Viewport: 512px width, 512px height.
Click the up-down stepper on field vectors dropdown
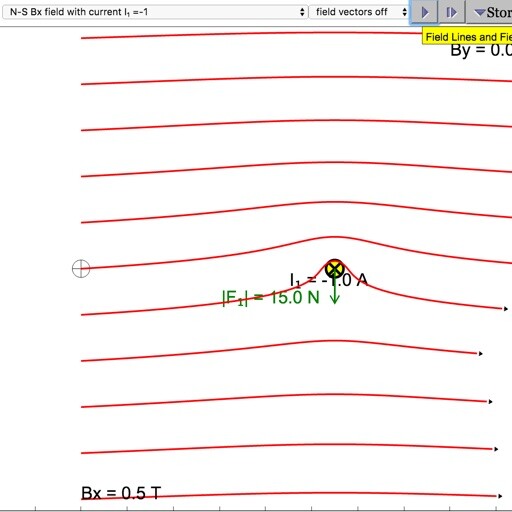click(x=404, y=12)
